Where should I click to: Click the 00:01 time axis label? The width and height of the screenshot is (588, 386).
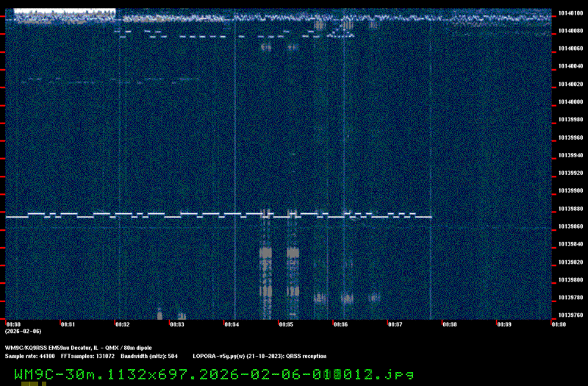click(x=68, y=324)
